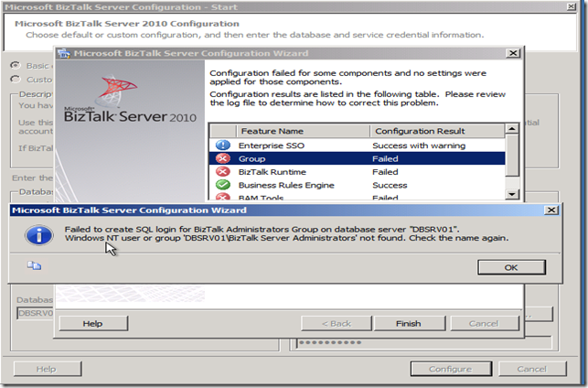Screen dimensions: 588x388
Task: Select the Custom configuration radio button
Action: (16, 80)
